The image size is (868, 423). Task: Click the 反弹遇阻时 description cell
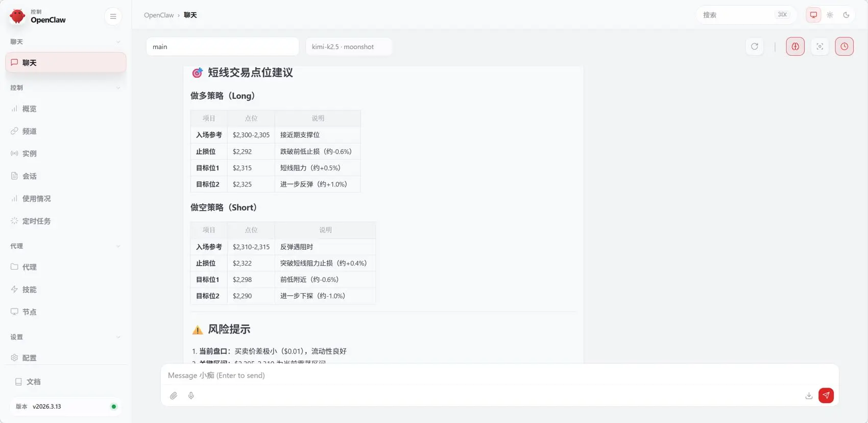tap(325, 247)
